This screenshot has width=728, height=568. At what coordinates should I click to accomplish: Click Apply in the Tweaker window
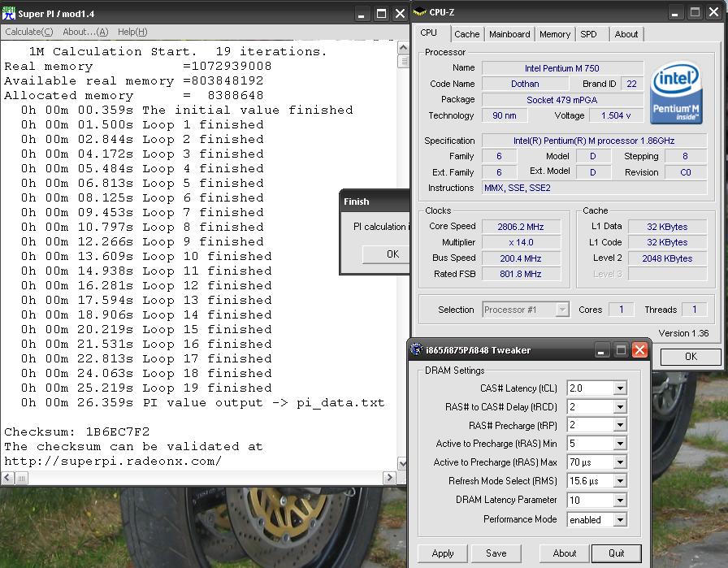click(x=443, y=553)
